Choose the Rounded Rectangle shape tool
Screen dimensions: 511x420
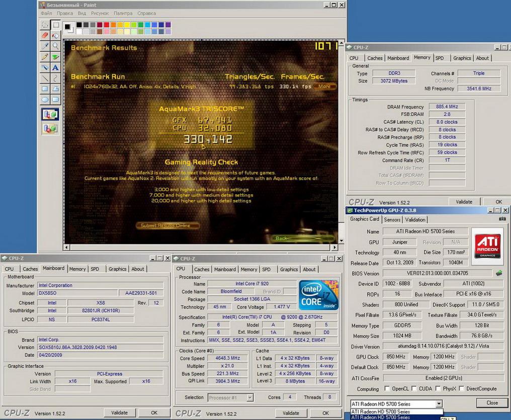[56, 100]
